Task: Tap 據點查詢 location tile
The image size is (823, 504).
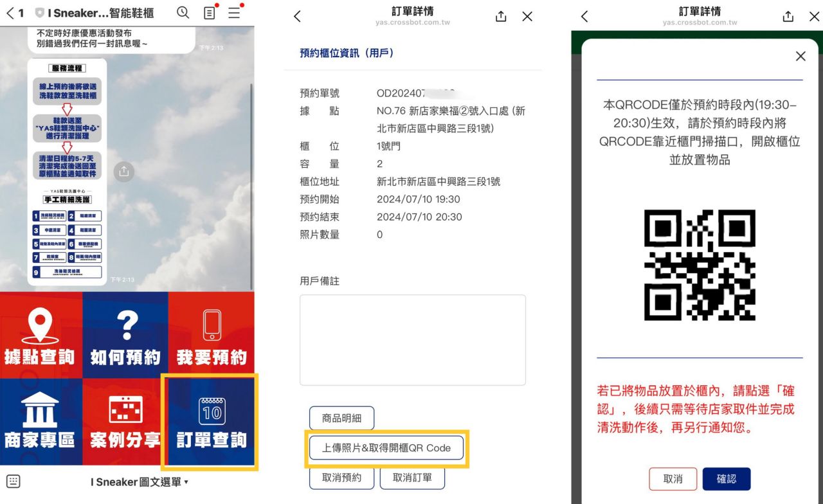Action: (41, 334)
